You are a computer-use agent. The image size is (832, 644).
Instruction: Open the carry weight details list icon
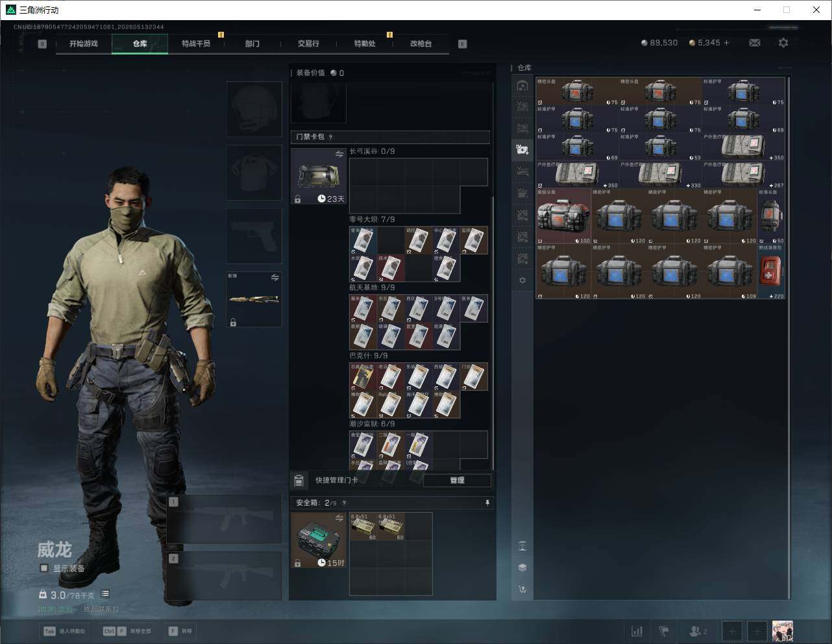105,594
